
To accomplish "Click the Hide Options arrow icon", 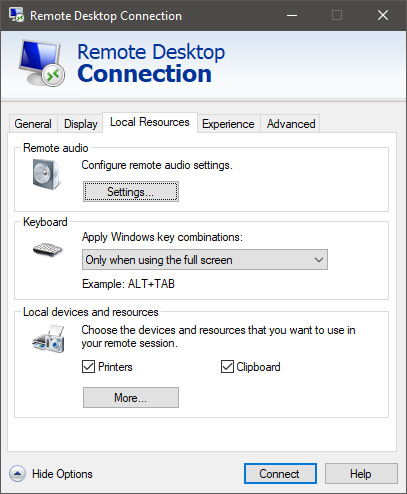I will [17, 474].
